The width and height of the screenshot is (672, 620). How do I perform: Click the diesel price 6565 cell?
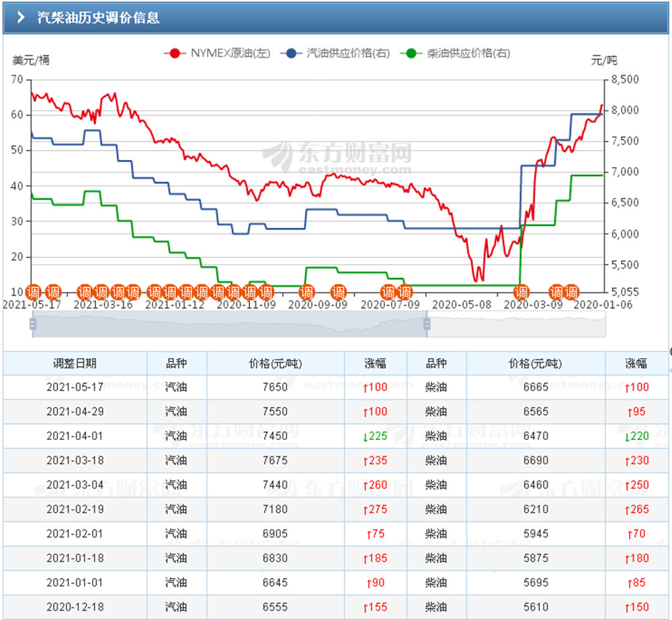(536, 411)
